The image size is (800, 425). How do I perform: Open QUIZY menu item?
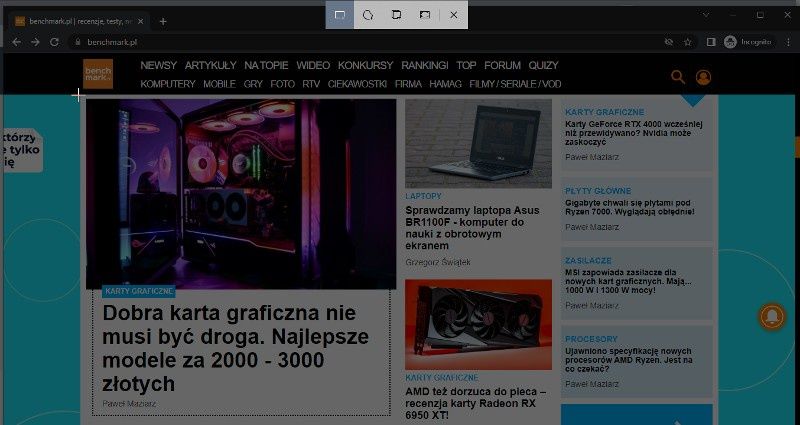click(x=544, y=65)
